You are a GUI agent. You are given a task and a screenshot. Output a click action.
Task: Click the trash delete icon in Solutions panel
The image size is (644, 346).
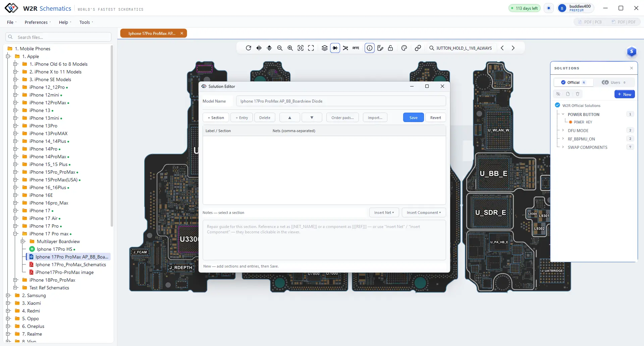point(578,94)
